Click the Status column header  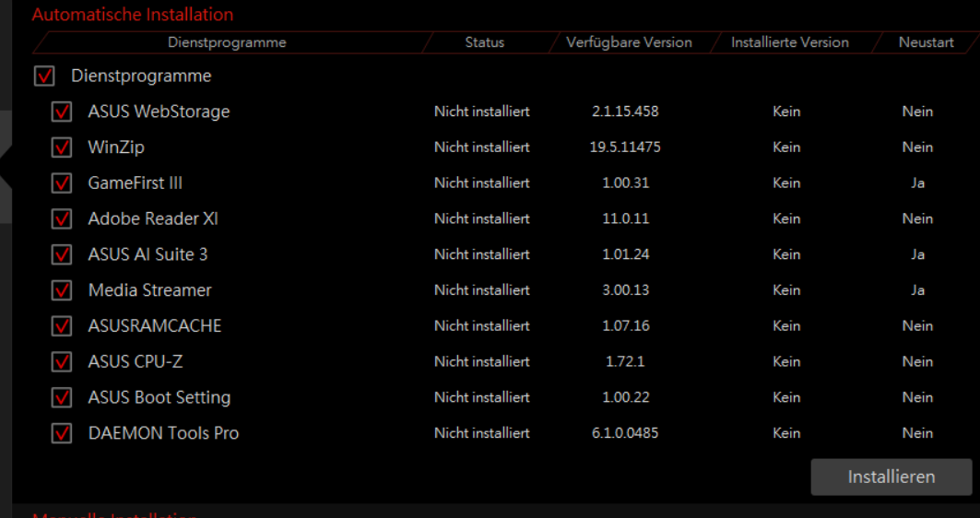click(x=484, y=42)
